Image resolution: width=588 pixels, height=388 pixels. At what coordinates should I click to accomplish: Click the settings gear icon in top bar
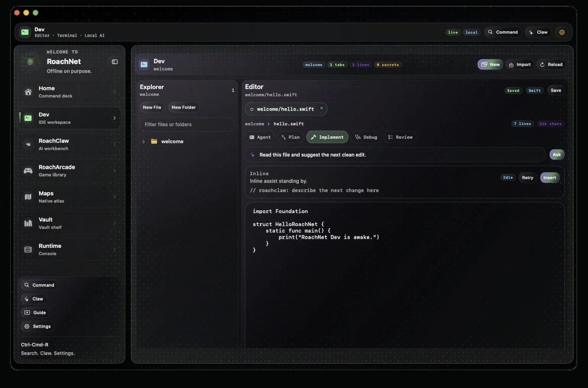(x=562, y=32)
